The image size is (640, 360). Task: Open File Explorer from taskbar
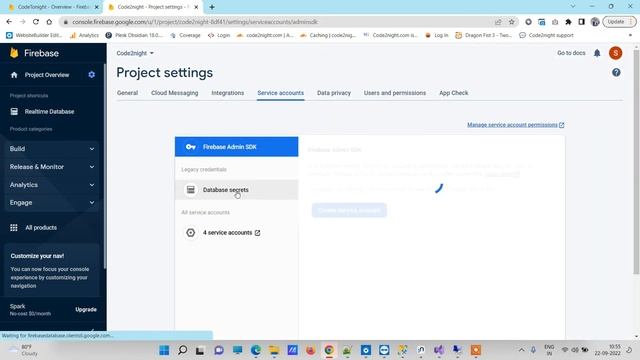[274, 350]
